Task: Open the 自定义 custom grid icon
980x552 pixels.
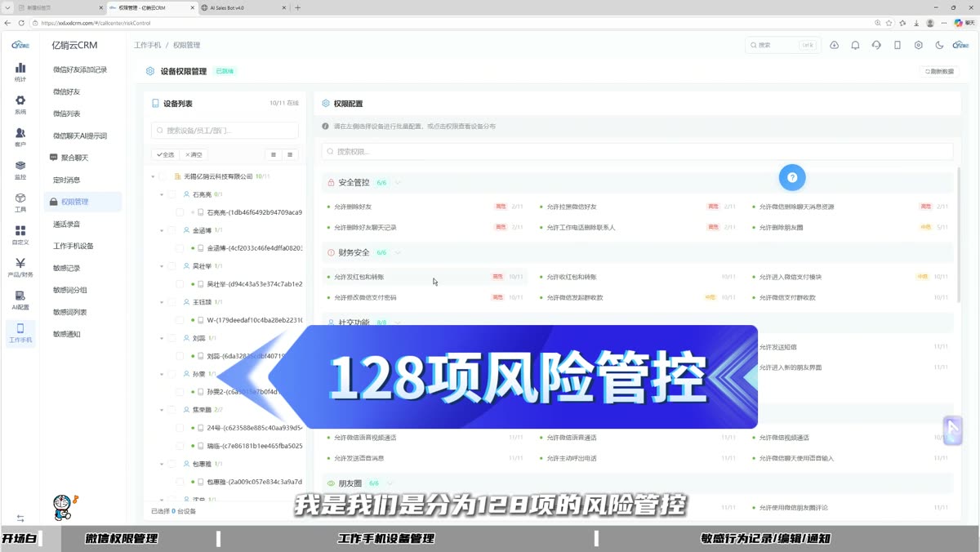Action: pyautogui.click(x=20, y=235)
